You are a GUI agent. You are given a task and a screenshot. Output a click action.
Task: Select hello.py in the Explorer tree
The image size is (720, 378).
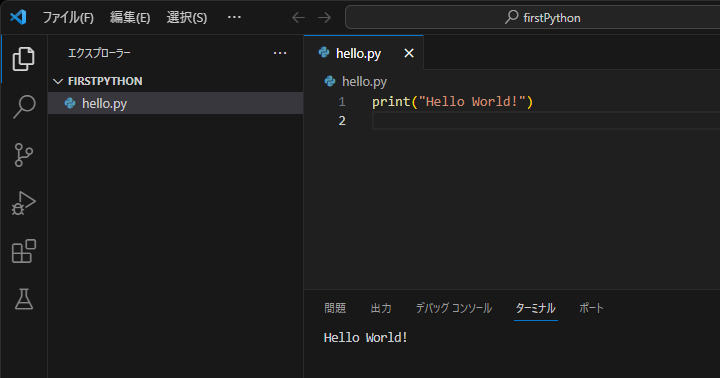pos(175,103)
